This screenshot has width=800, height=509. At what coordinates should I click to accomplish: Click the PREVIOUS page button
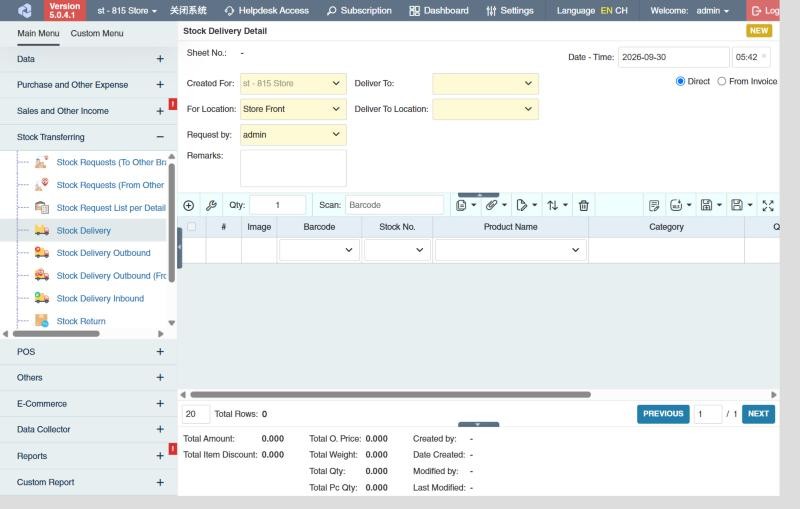coord(663,414)
